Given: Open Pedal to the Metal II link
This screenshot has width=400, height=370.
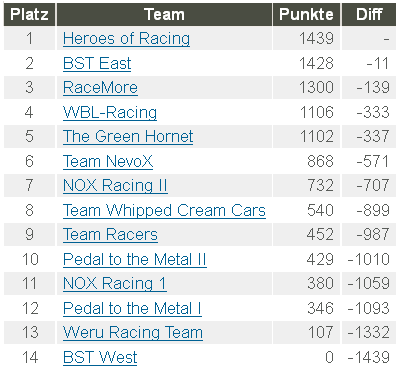Looking at the screenshot, I should pyautogui.click(x=135, y=259).
